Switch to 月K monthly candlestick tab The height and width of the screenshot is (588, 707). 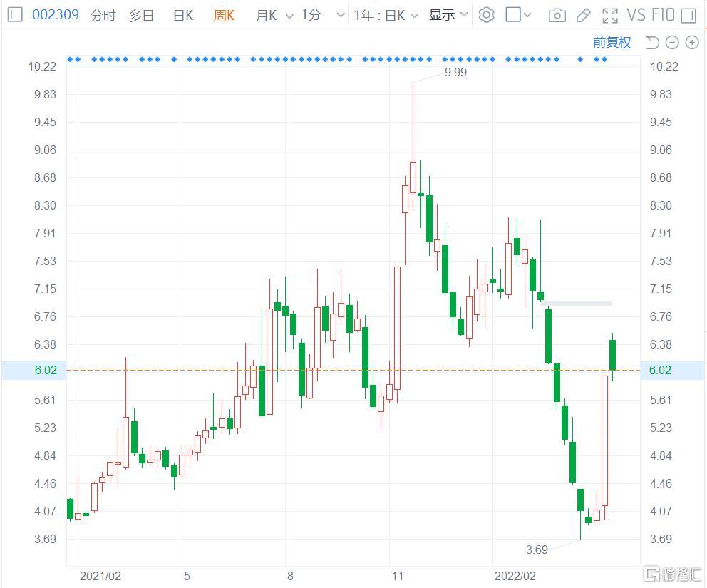coord(266,15)
